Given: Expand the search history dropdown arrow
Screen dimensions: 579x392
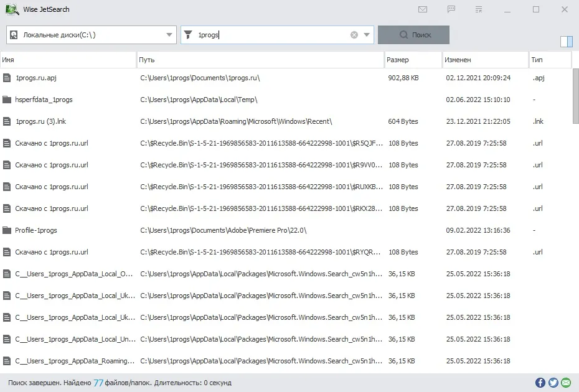Looking at the screenshot, I should (366, 35).
